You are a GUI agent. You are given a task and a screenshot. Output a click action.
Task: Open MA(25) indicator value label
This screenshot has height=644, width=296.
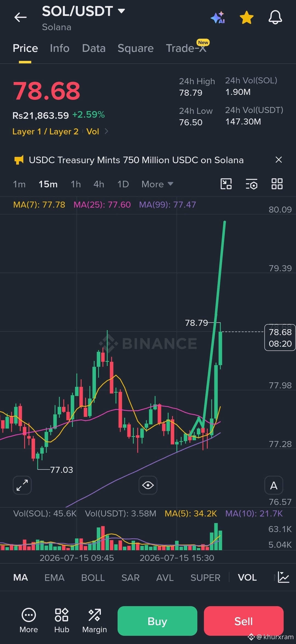102,205
